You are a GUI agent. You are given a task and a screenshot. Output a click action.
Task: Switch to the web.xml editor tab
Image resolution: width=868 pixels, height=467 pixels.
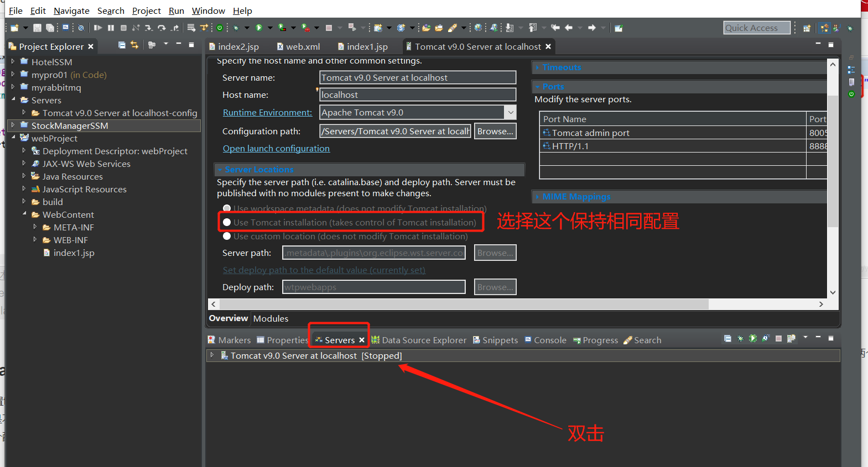pos(298,46)
